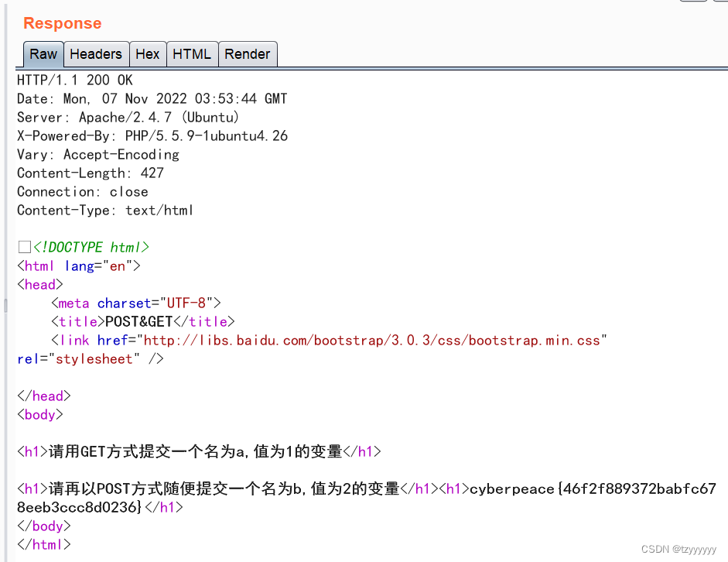
Task: Click the POST&GET title line
Action: [x=143, y=322]
